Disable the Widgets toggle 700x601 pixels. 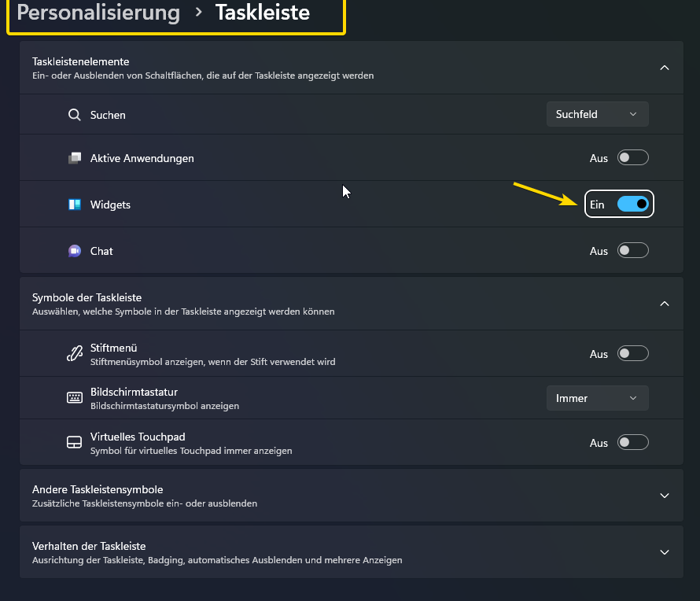point(632,205)
